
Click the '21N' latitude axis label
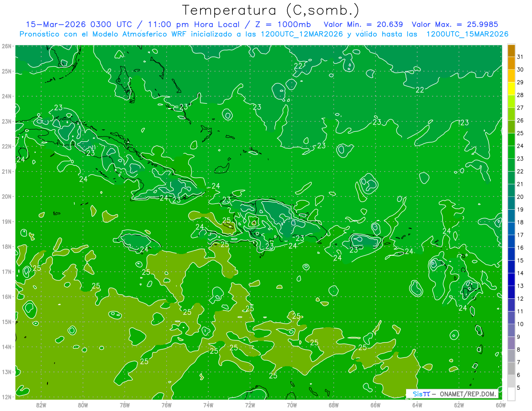click(x=7, y=172)
